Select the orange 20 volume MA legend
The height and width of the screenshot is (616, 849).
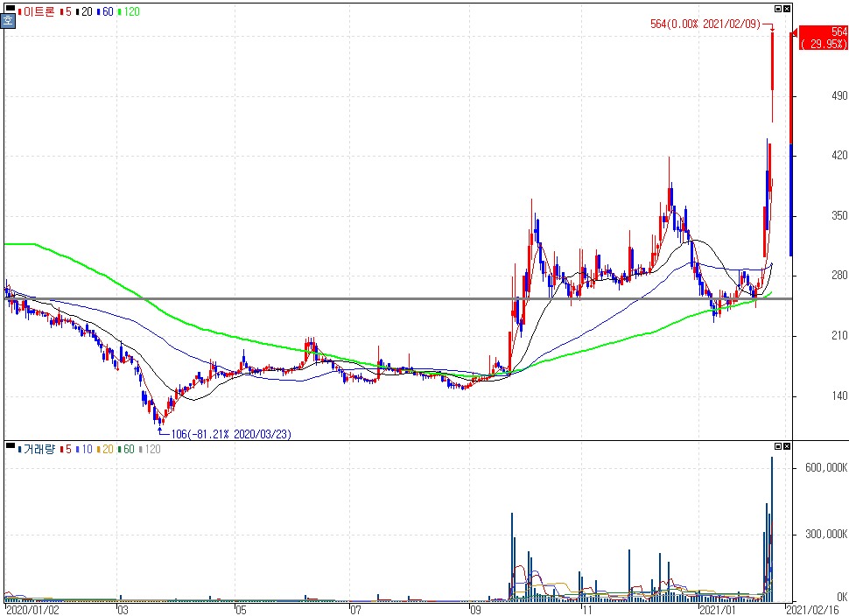tap(106, 449)
